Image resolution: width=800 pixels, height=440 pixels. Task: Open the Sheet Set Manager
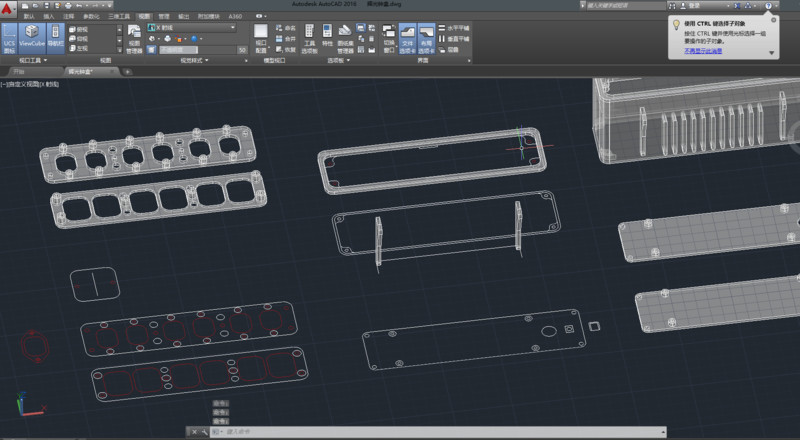tap(346, 40)
